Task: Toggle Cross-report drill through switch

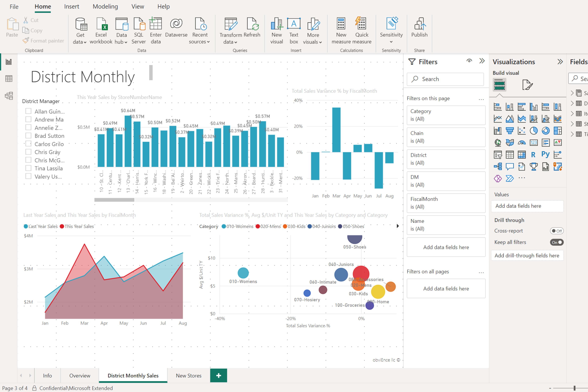Action: 557,231
